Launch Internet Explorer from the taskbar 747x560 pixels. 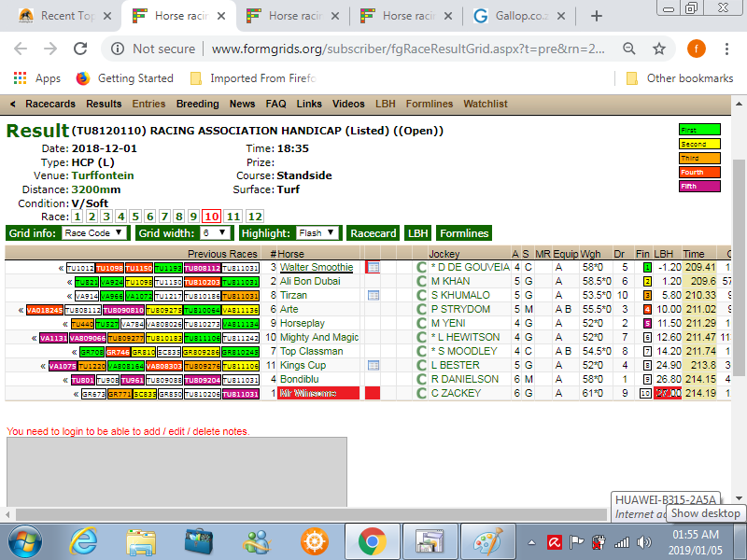click(84, 540)
